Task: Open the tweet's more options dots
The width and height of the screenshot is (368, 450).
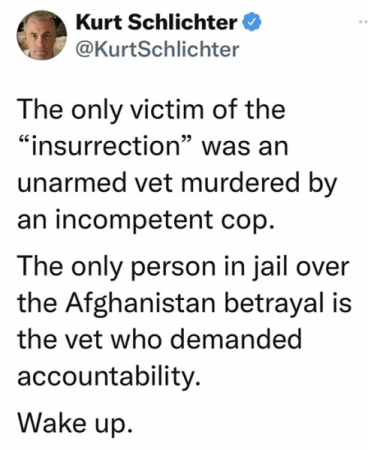Action: (x=363, y=22)
